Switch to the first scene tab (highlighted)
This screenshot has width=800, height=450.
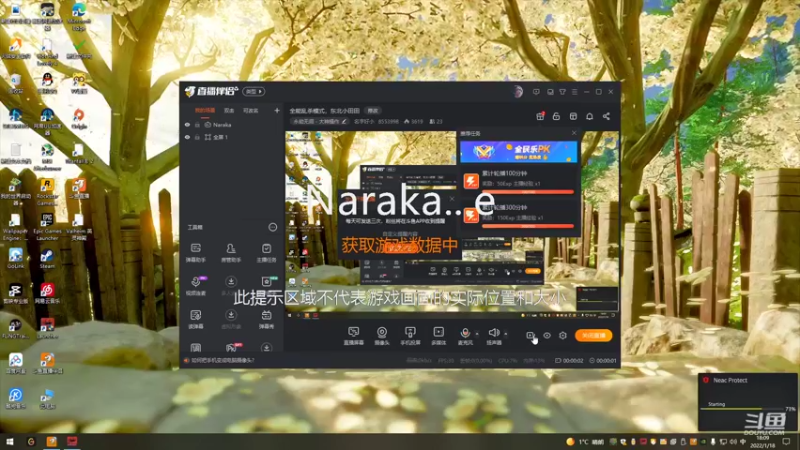tap(205, 110)
